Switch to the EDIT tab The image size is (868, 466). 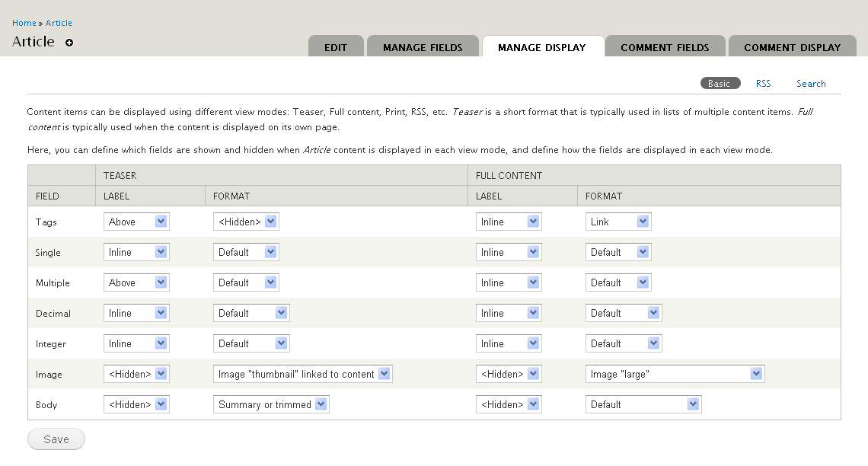coord(336,46)
